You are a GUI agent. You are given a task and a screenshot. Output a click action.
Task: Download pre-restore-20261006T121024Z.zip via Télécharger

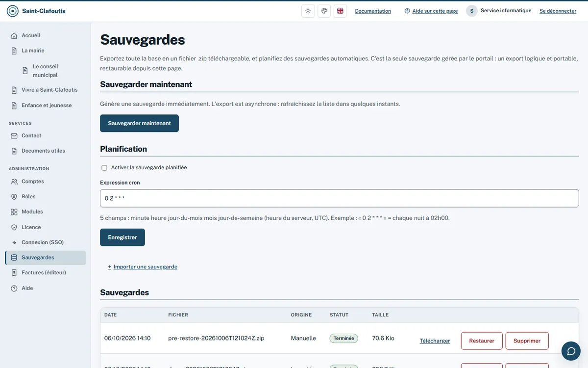click(435, 341)
